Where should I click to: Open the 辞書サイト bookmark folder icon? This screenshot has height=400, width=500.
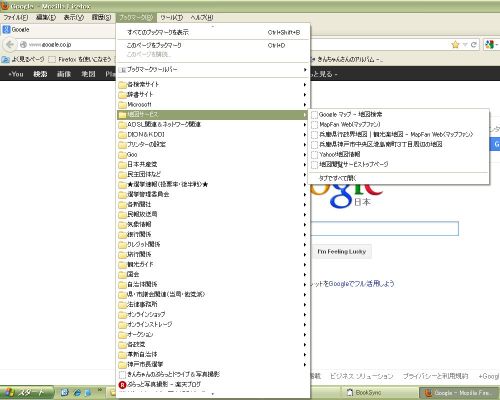(x=122, y=95)
